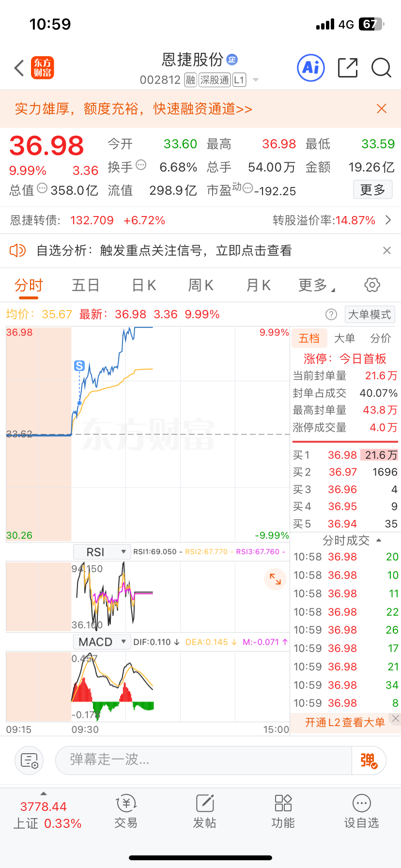
Task: Tap the help question mark icon
Action: [331, 315]
